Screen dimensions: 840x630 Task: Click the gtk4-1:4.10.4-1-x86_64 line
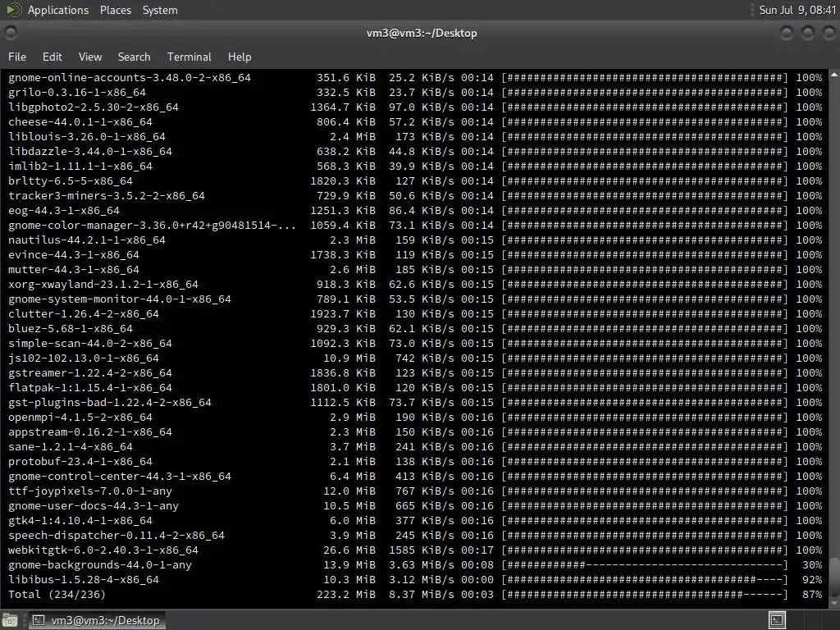415,521
